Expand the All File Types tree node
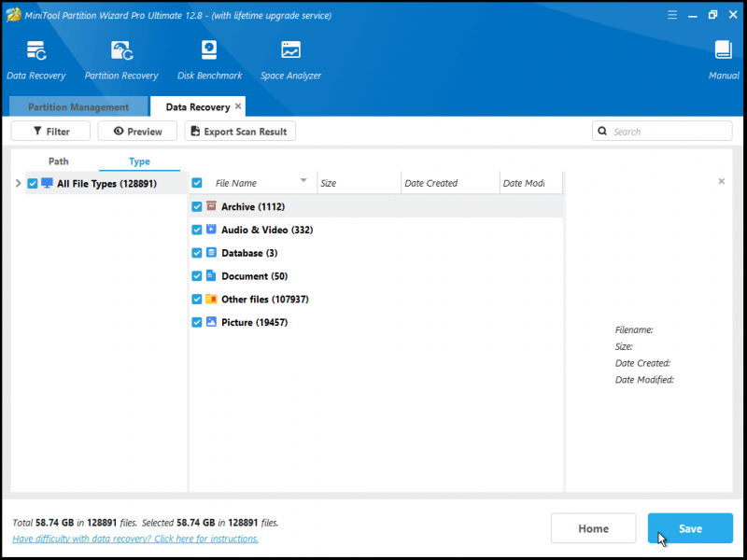Image resolution: width=747 pixels, height=560 pixels. pos(18,183)
